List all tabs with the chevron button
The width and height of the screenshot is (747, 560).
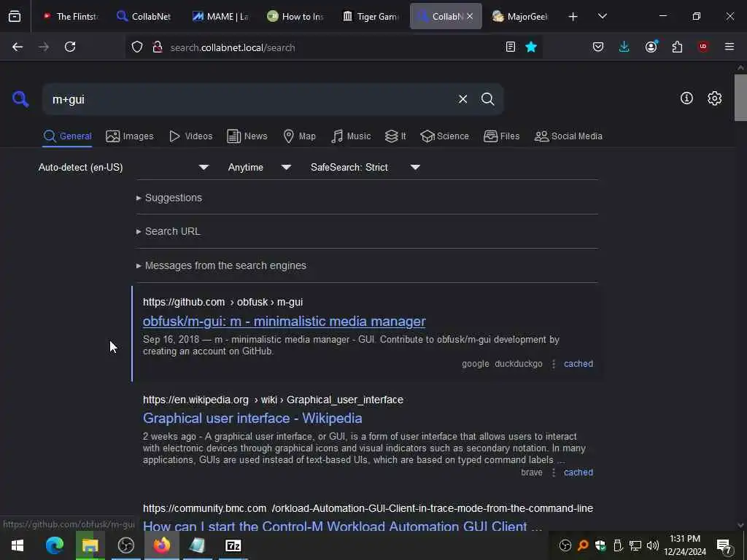pos(602,16)
